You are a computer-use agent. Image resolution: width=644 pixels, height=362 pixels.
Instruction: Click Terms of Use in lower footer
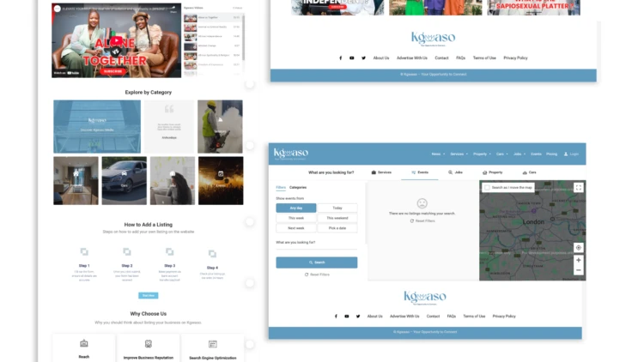pos(474,316)
